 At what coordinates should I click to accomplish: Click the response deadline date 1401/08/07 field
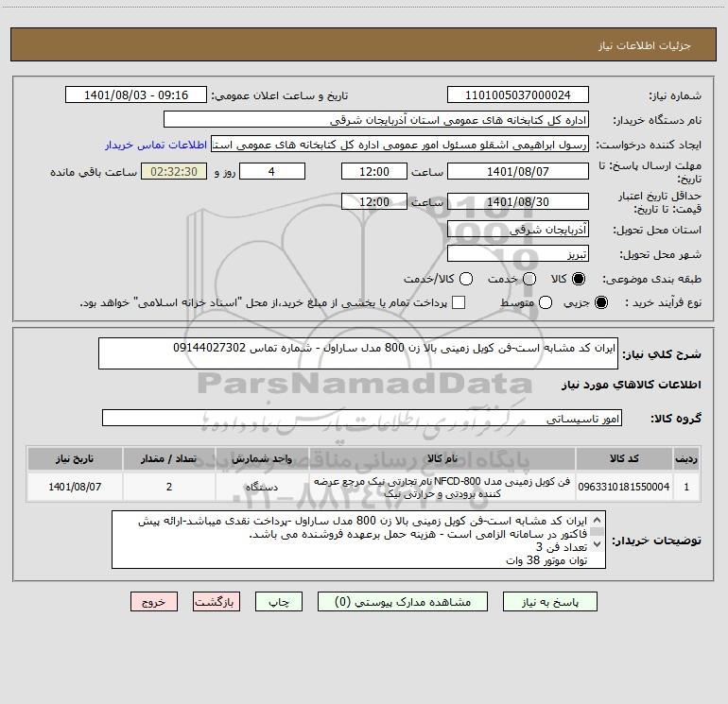(518, 171)
